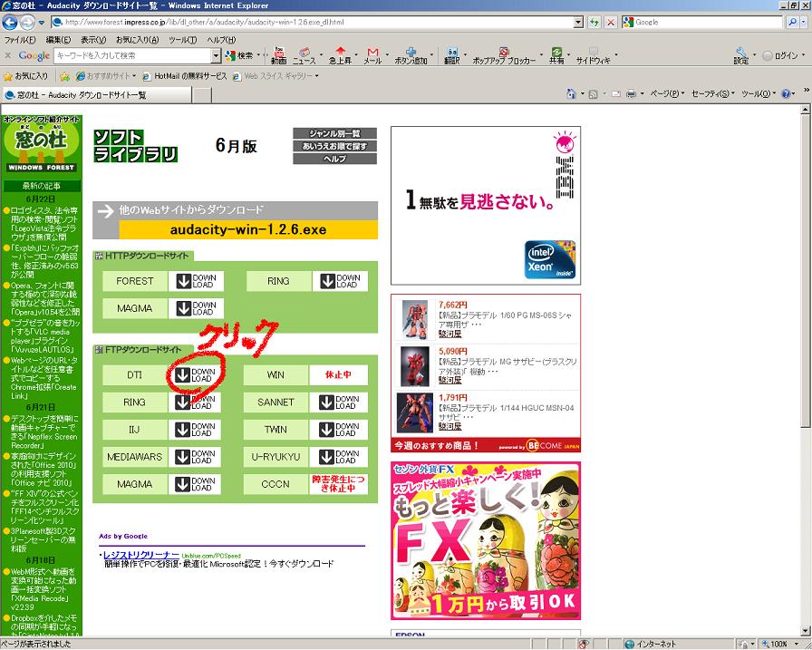Open recent pages dropdown arrow beside Forward

coord(42,23)
